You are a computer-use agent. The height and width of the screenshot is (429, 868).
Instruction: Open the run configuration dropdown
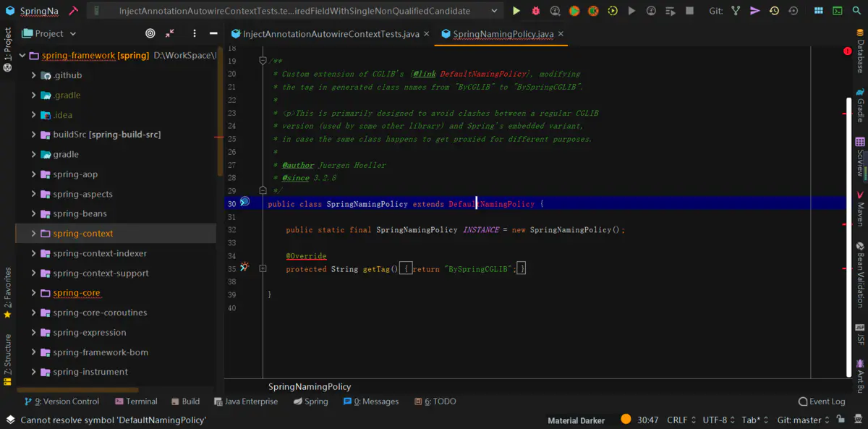pyautogui.click(x=494, y=11)
